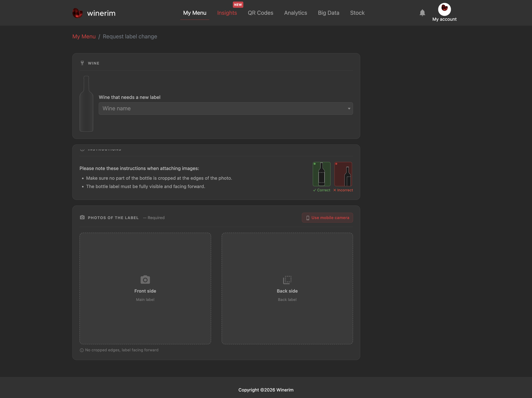The height and width of the screenshot is (398, 532).
Task: Click the bottle label must be fully visible text
Action: click(145, 186)
